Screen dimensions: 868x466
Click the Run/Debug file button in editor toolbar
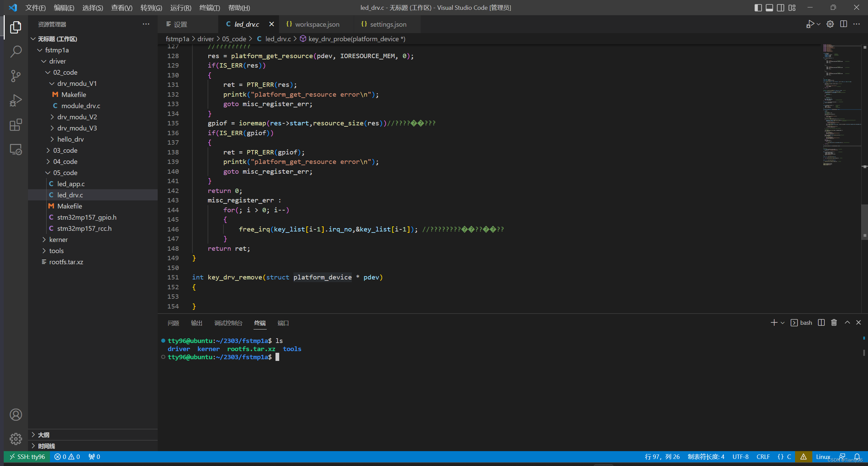tap(810, 24)
